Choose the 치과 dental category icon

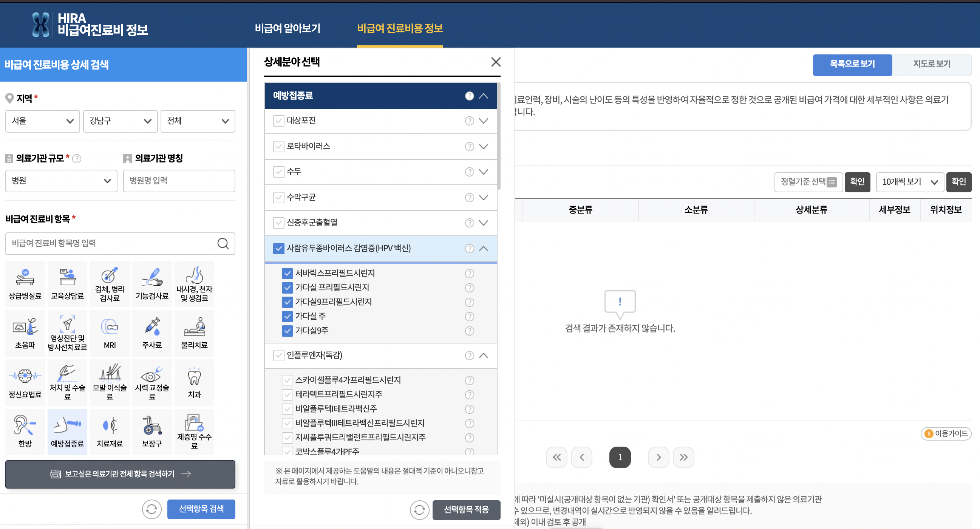(x=194, y=382)
